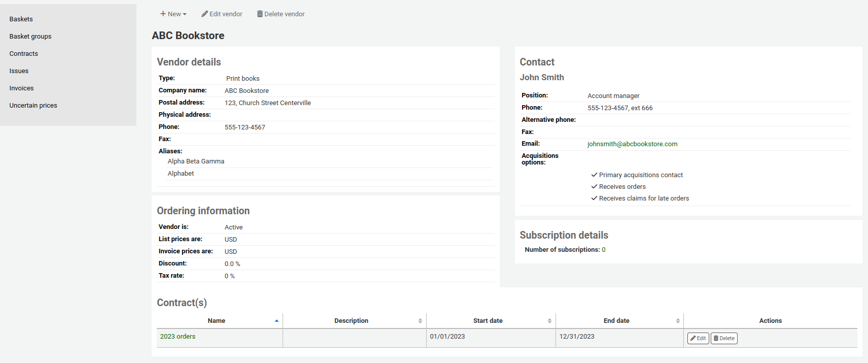Navigate to Invoices page

coord(21,88)
